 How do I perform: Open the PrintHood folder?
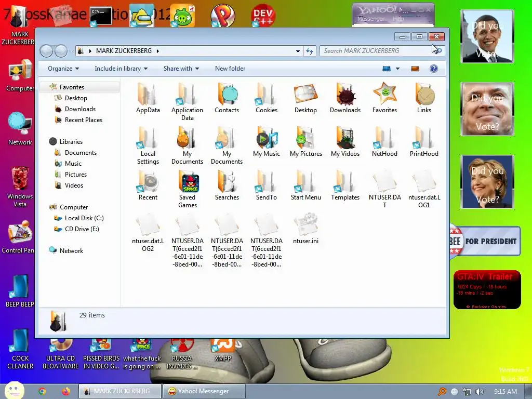click(424, 142)
